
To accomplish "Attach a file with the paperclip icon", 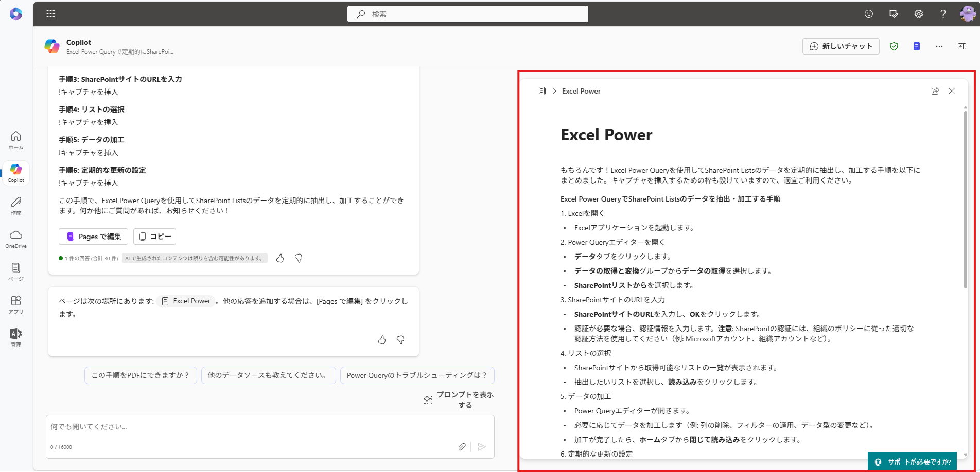I will [x=462, y=447].
